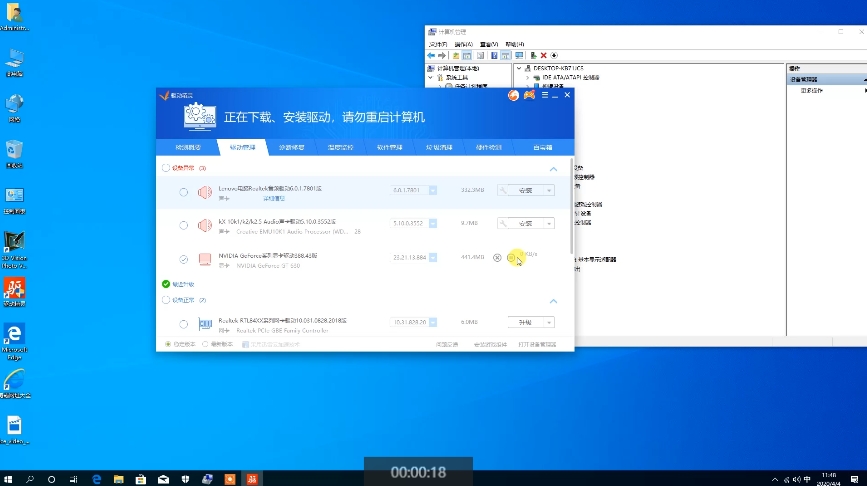Click 升级 button for Realtek RTL84XX driver
Screen dimensions: 867x486
[x=525, y=322]
